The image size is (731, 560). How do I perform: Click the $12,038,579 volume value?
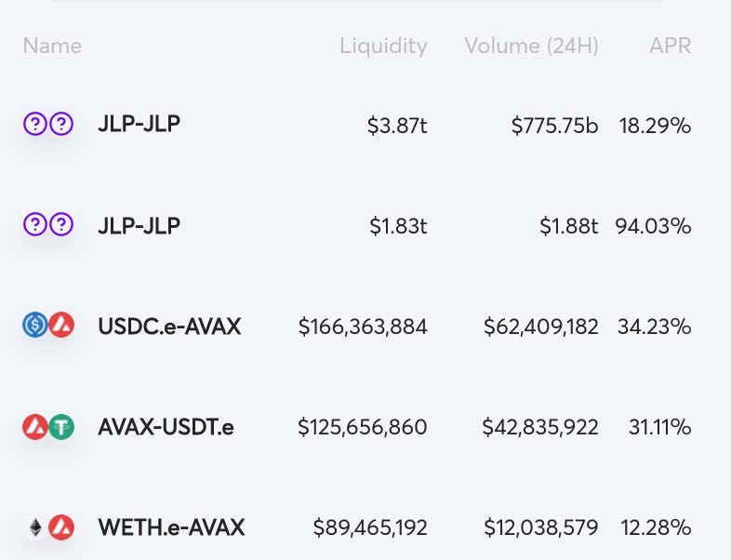tap(540, 528)
